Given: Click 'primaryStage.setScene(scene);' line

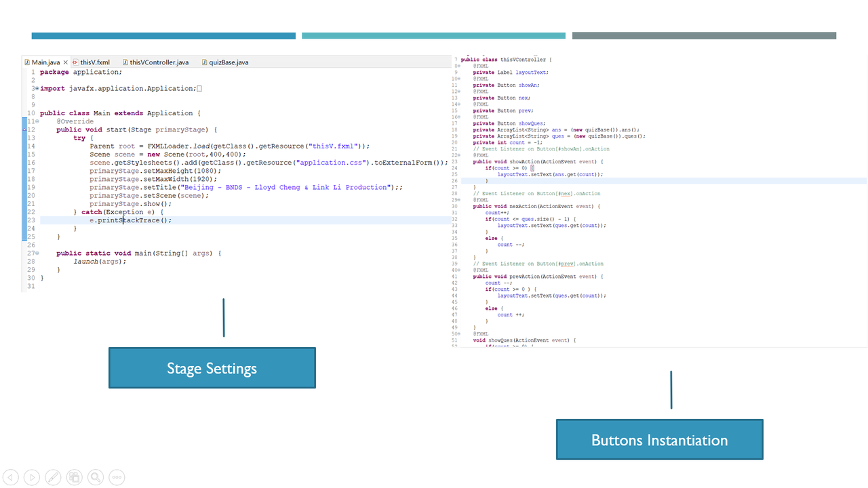Looking at the screenshot, I should click(149, 195).
